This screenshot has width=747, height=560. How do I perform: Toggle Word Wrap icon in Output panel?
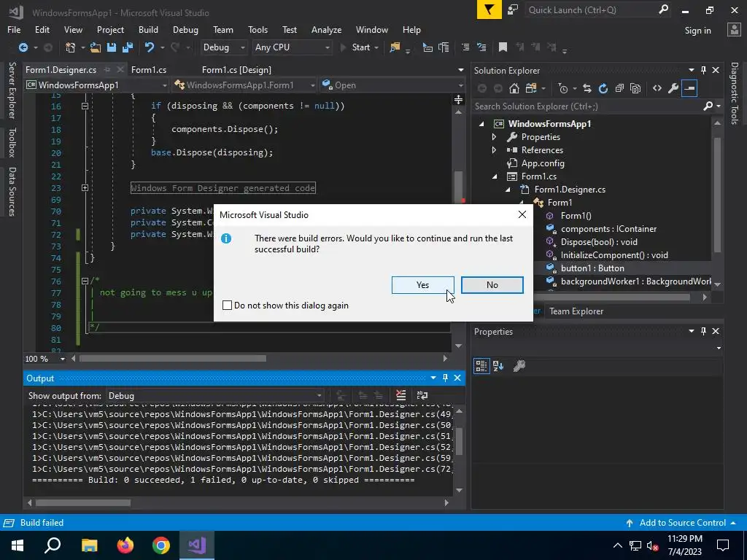[422, 395]
